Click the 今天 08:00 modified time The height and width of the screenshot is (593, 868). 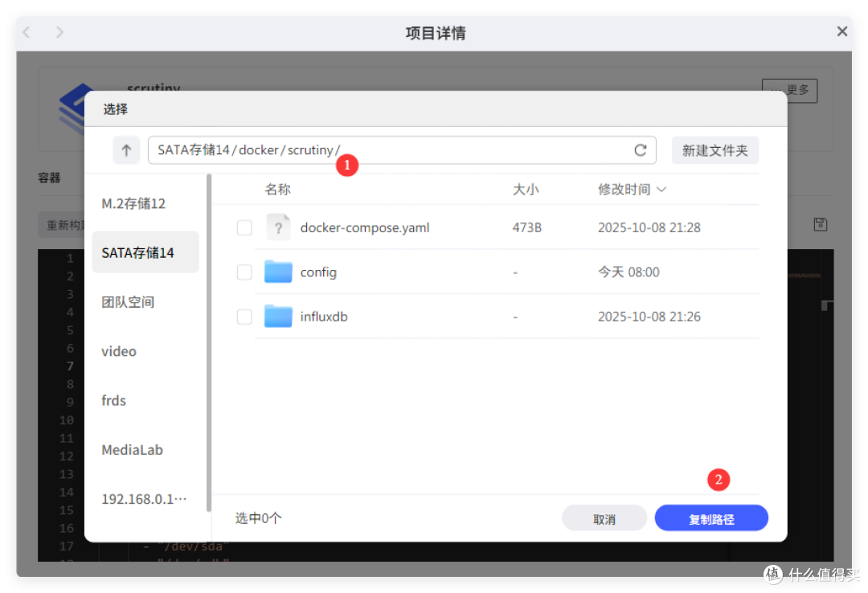coord(628,272)
